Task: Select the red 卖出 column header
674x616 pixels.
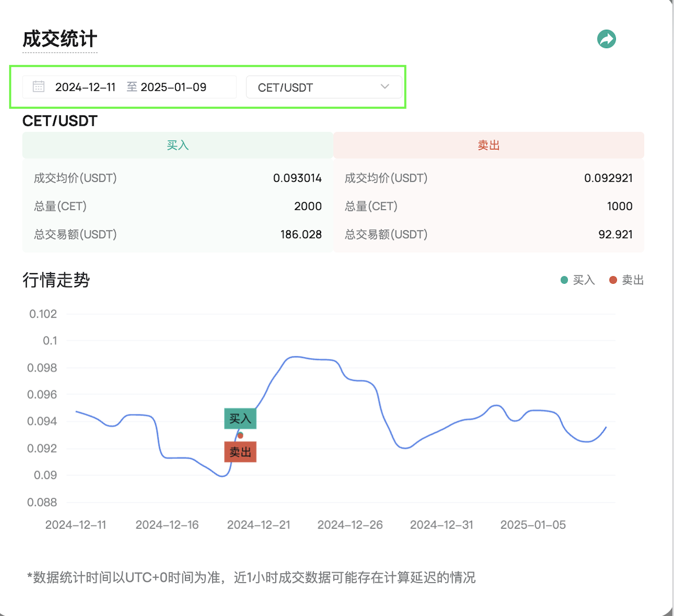Action: (x=488, y=146)
